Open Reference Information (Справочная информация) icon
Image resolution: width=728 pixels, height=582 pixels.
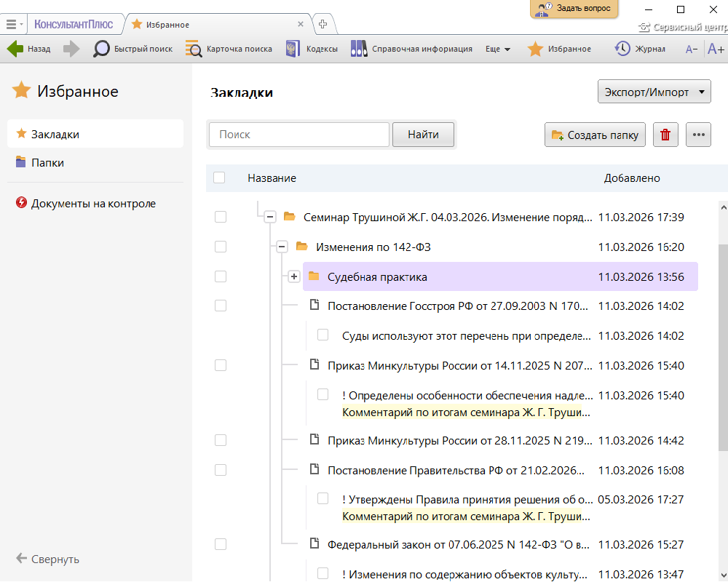click(358, 49)
